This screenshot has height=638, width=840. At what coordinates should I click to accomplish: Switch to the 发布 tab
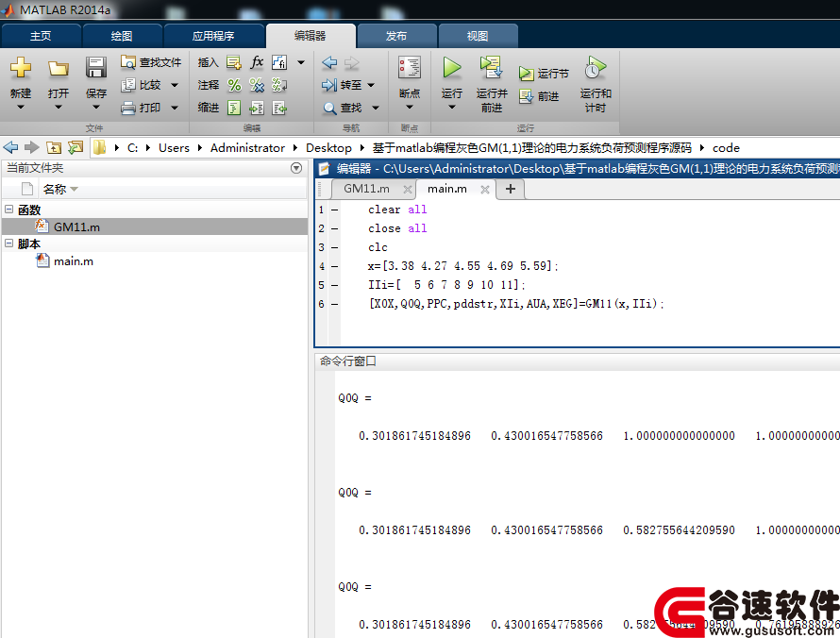(x=396, y=36)
